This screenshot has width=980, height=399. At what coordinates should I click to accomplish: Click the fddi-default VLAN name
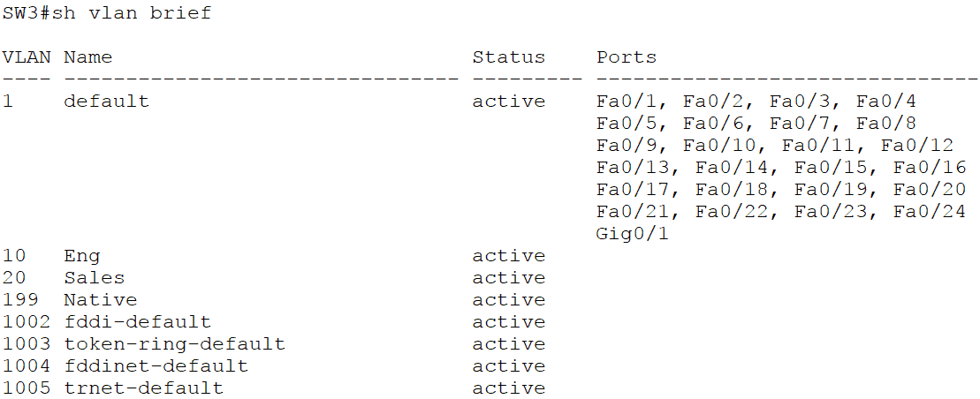[137, 322]
